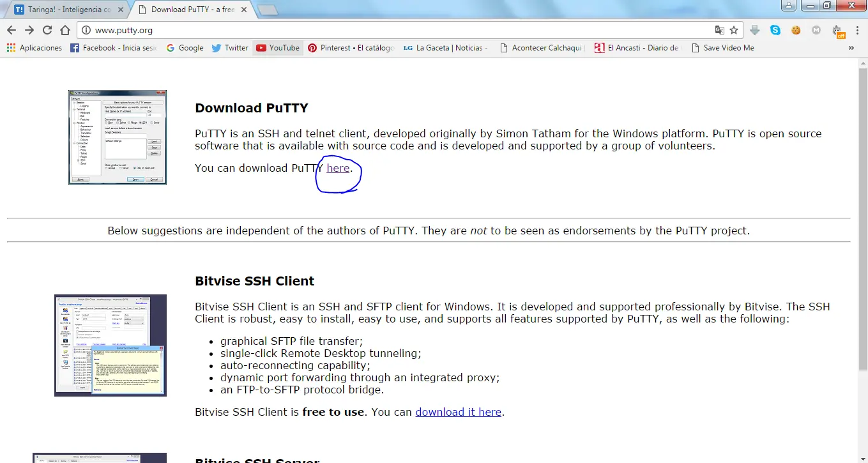Image resolution: width=868 pixels, height=463 pixels.
Task: Reload the current page
Action: pos(47,30)
